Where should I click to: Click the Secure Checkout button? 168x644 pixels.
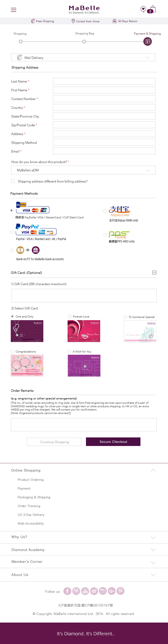(x=113, y=442)
